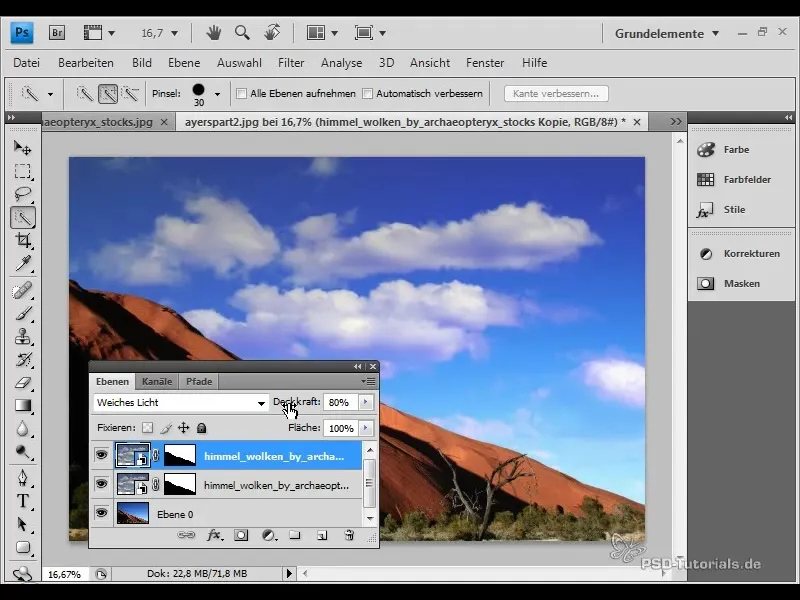Create a new layer
Screen dimensions: 800x600
coord(322,535)
